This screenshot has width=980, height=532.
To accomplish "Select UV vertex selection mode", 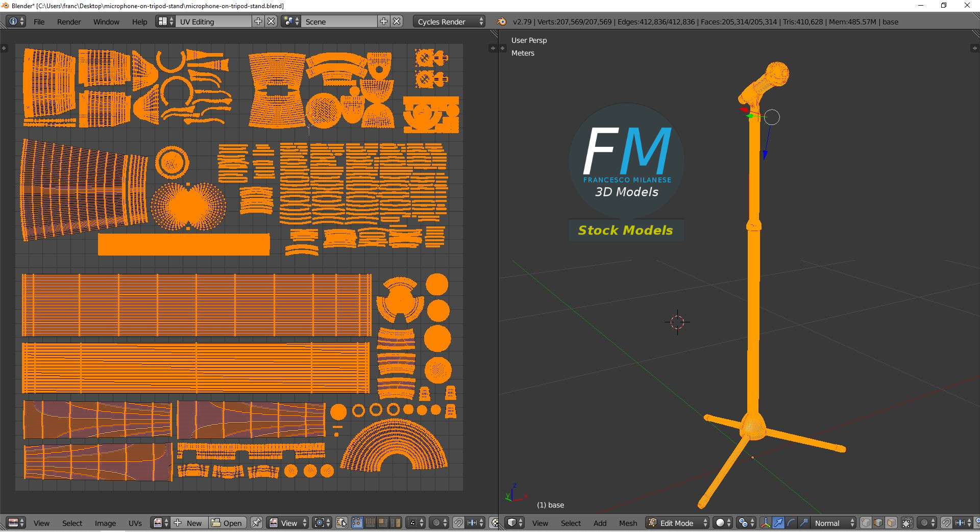I will (357, 523).
